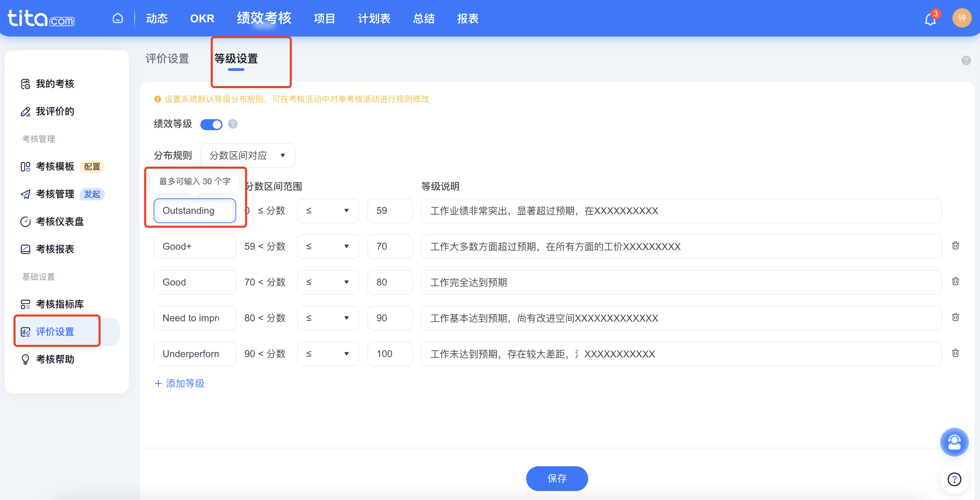
Task: Switch to the 等级设置 tab
Action: [236, 59]
